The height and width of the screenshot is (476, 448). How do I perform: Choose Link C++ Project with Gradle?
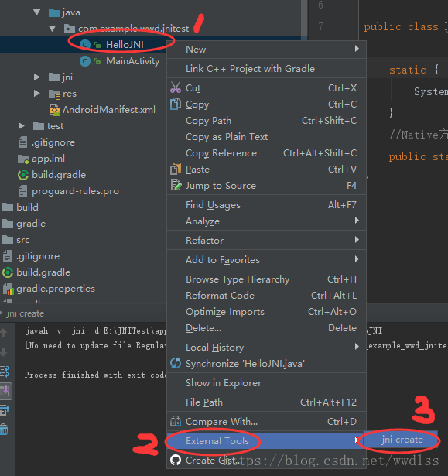point(266,69)
